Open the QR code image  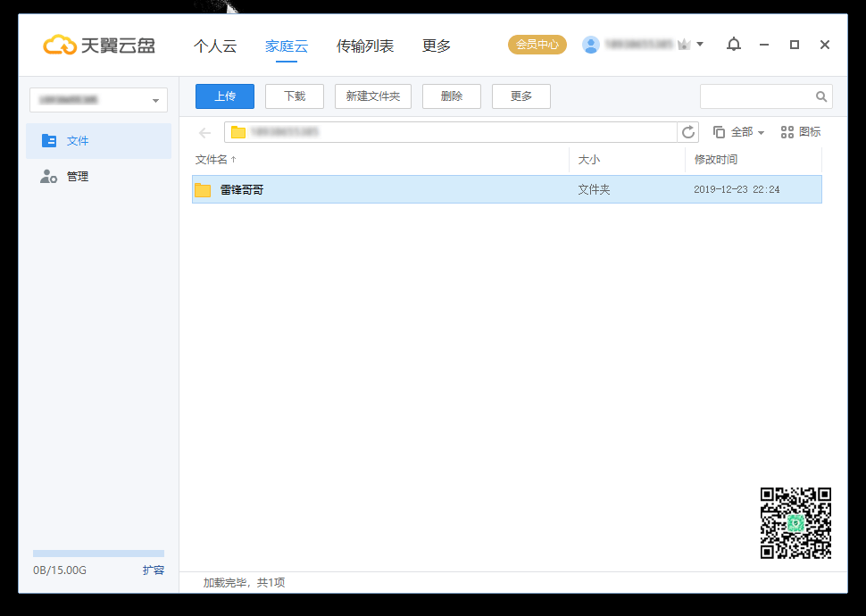coord(795,523)
